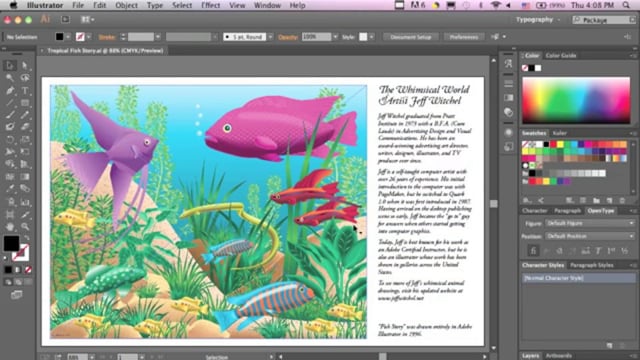
Task: Open Adobe Bridge from the application bar
Action: 65,19
